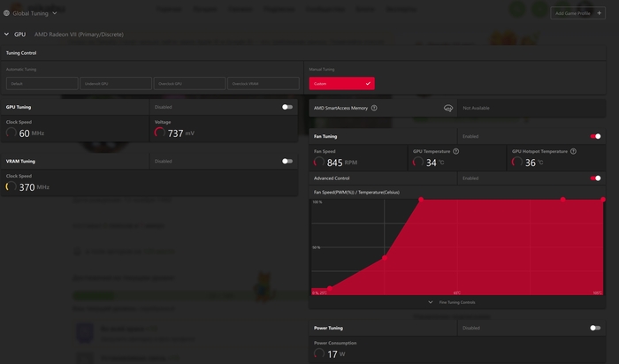Select the Undervolt GPU preset

pos(116,84)
